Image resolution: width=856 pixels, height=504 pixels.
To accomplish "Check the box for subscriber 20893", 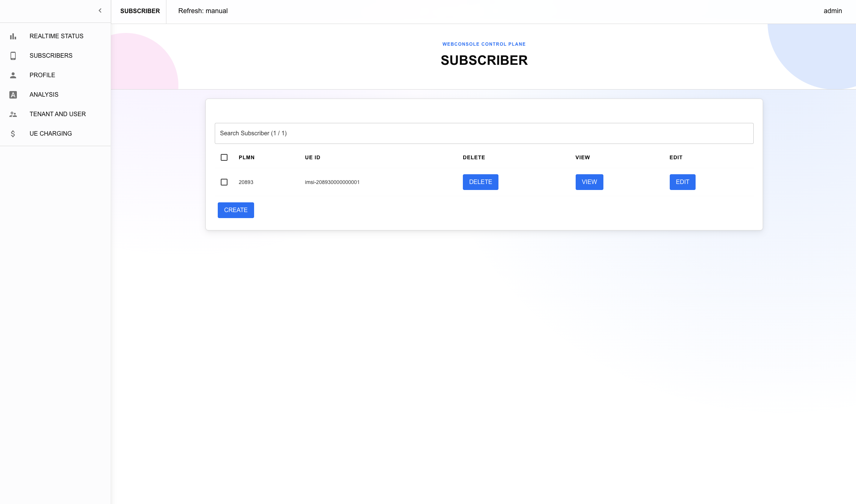I will [x=224, y=182].
